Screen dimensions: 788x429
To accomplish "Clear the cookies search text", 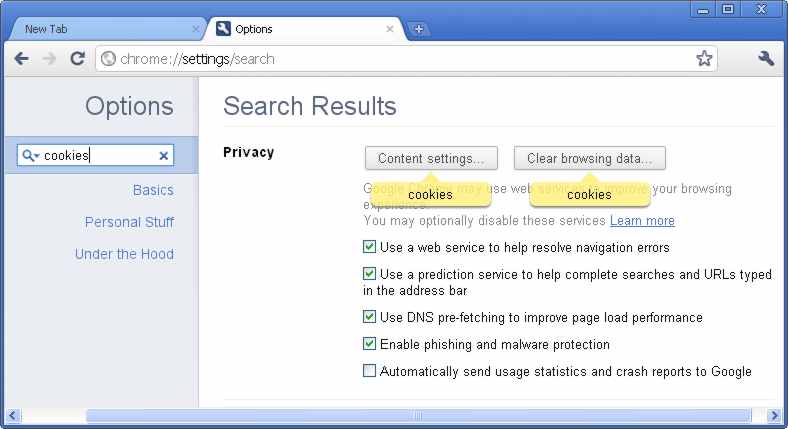I will pos(163,156).
